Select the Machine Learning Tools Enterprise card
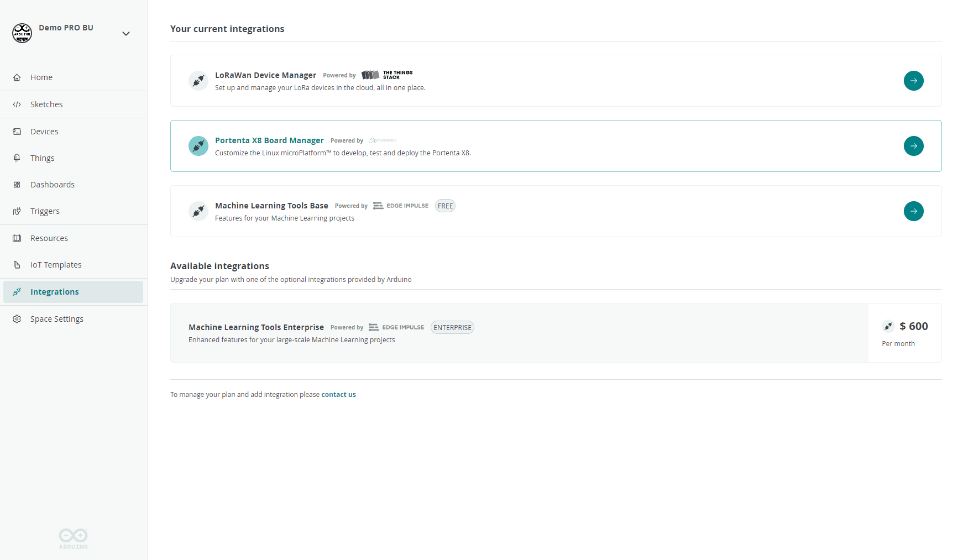This screenshot has width=963, height=560. [x=519, y=333]
